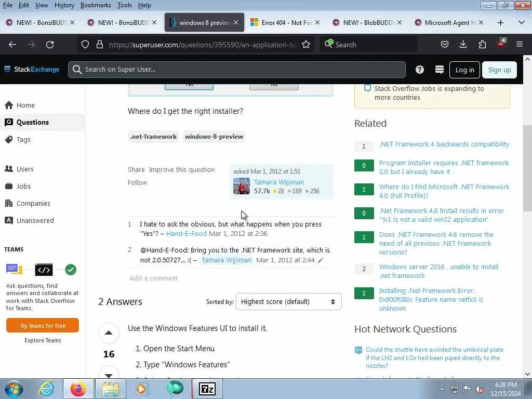Click the Log in button
Image resolution: width=532 pixels, height=399 pixels.
click(464, 70)
